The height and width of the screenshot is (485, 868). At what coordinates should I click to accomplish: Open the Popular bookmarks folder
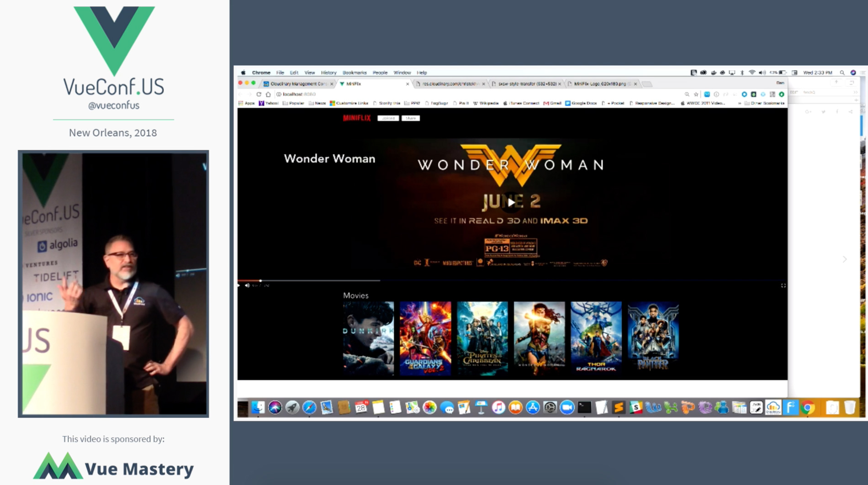click(293, 103)
